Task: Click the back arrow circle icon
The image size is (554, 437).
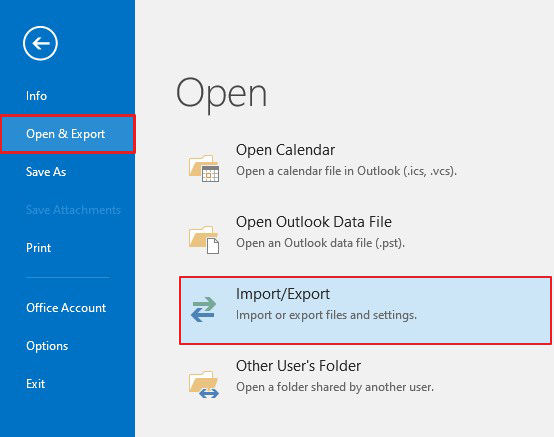Action: pos(40,43)
